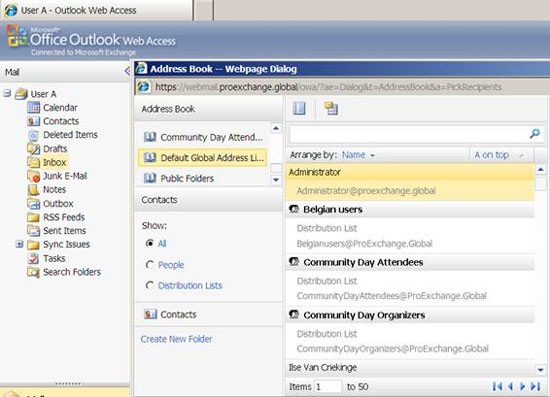The image size is (550, 397).
Task: Select Default Global Address List
Action: pos(203,157)
